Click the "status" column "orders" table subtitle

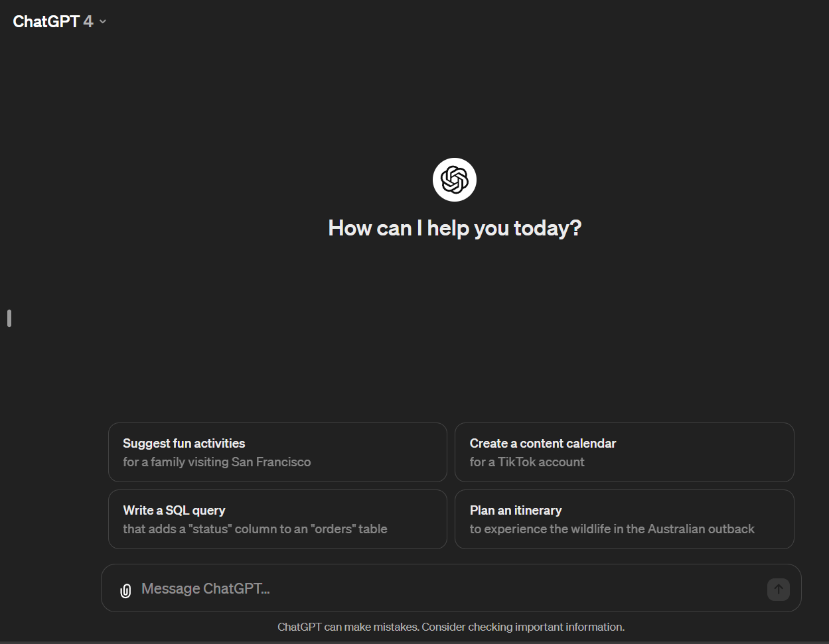[x=255, y=529]
